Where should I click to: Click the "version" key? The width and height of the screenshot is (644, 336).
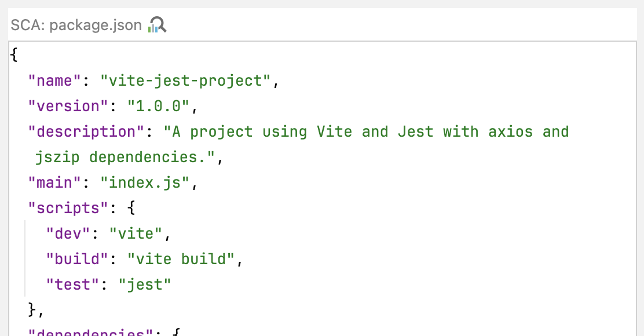pos(68,106)
